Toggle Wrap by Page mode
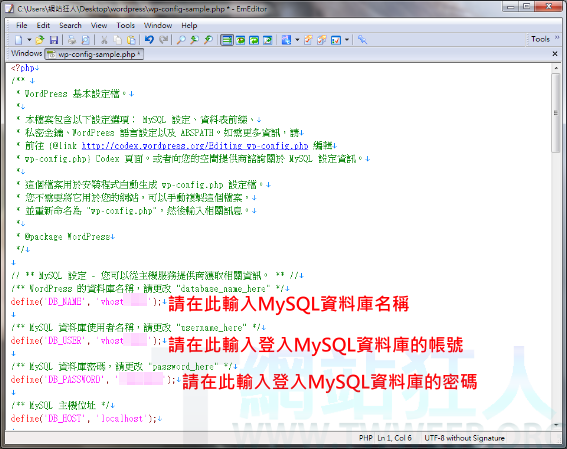The image size is (567, 449). tap(268, 40)
